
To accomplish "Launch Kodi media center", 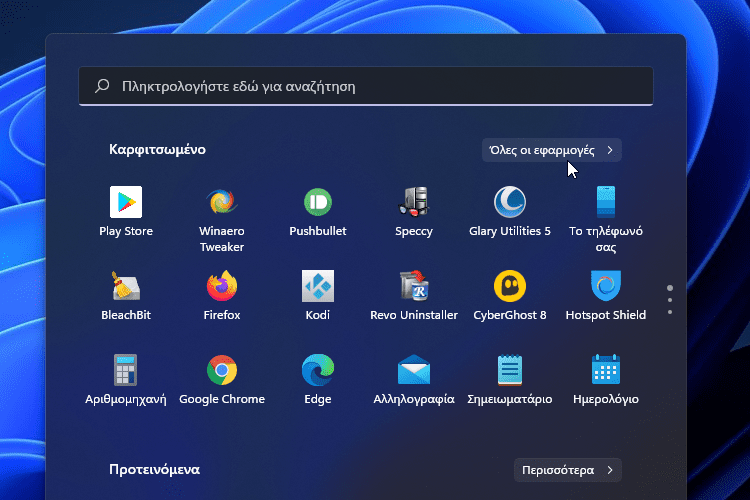I will pos(318,287).
